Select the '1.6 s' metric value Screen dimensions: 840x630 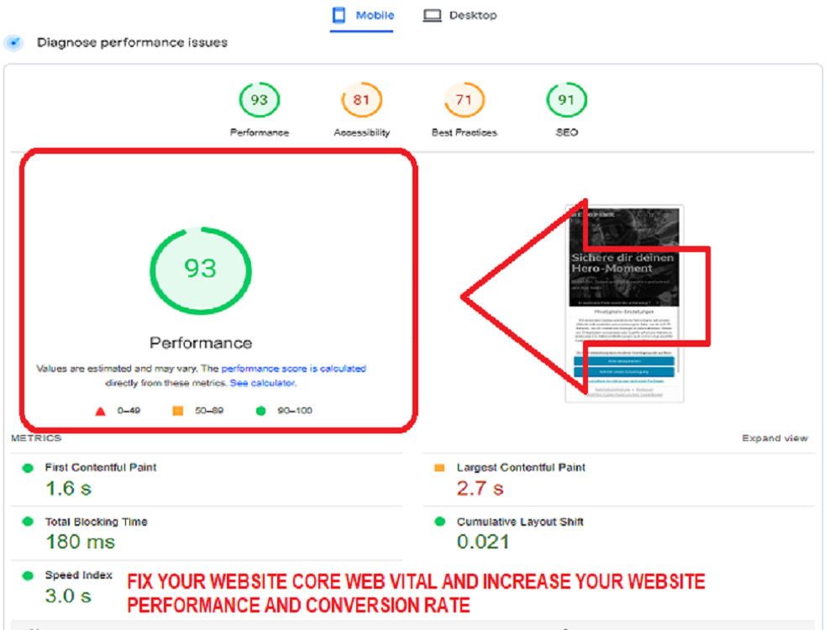(x=69, y=489)
